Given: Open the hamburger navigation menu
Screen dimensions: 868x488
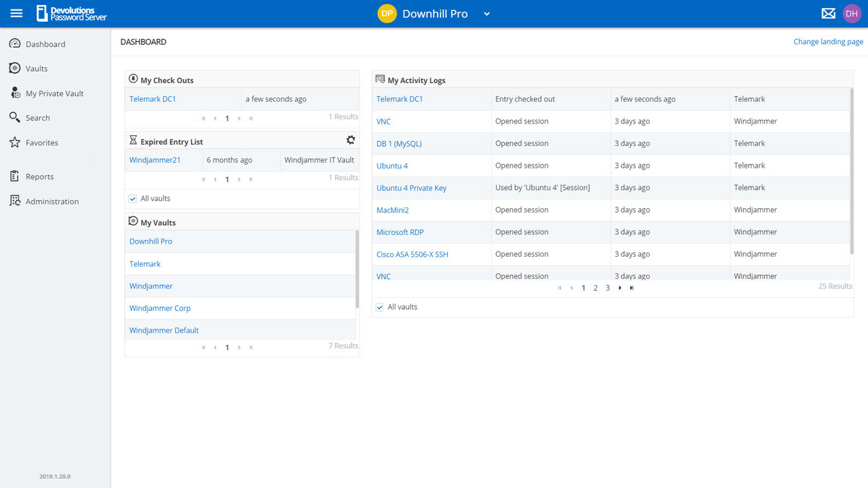Looking at the screenshot, I should pos(17,14).
